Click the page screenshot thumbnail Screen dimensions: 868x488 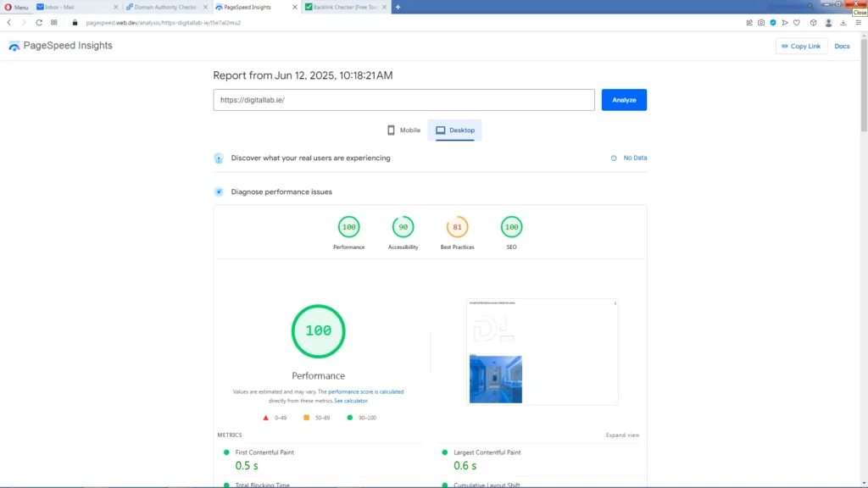click(x=542, y=352)
